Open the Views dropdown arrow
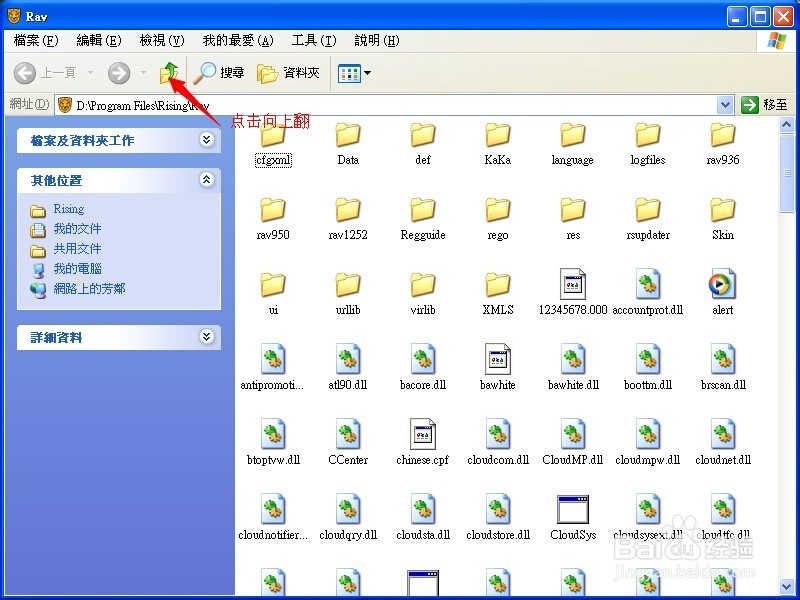The height and width of the screenshot is (600, 800). pyautogui.click(x=367, y=73)
